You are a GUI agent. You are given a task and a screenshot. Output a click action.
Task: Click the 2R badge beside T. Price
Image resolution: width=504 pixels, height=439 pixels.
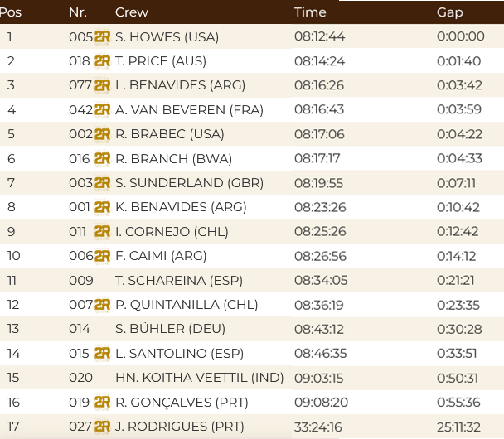pos(103,61)
